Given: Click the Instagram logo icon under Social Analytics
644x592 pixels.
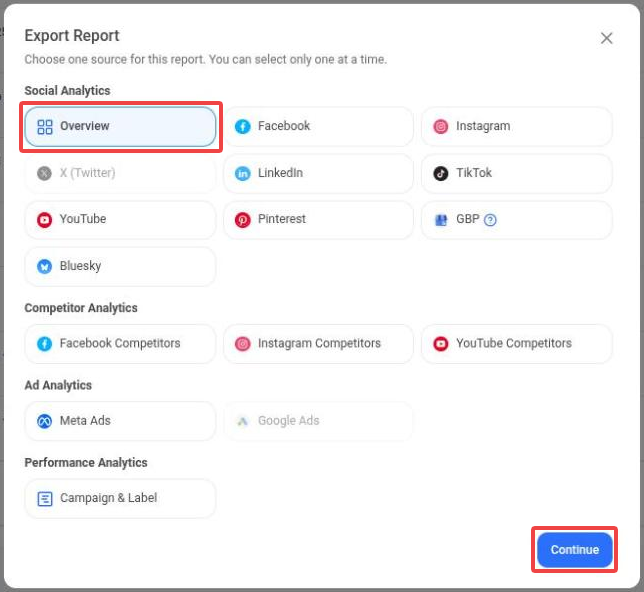Looking at the screenshot, I should pyautogui.click(x=441, y=127).
